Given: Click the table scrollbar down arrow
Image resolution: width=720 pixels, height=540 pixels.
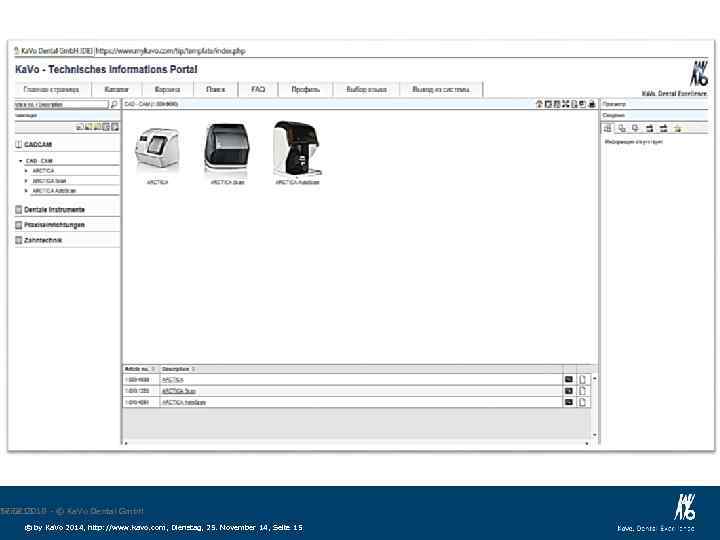Looking at the screenshot, I should coord(595,435).
